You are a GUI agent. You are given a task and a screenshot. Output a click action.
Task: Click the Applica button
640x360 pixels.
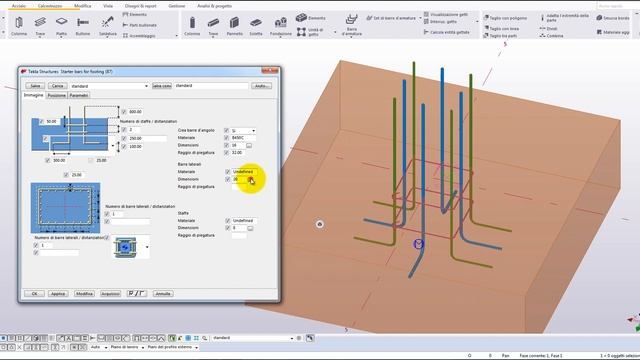pos(58,293)
